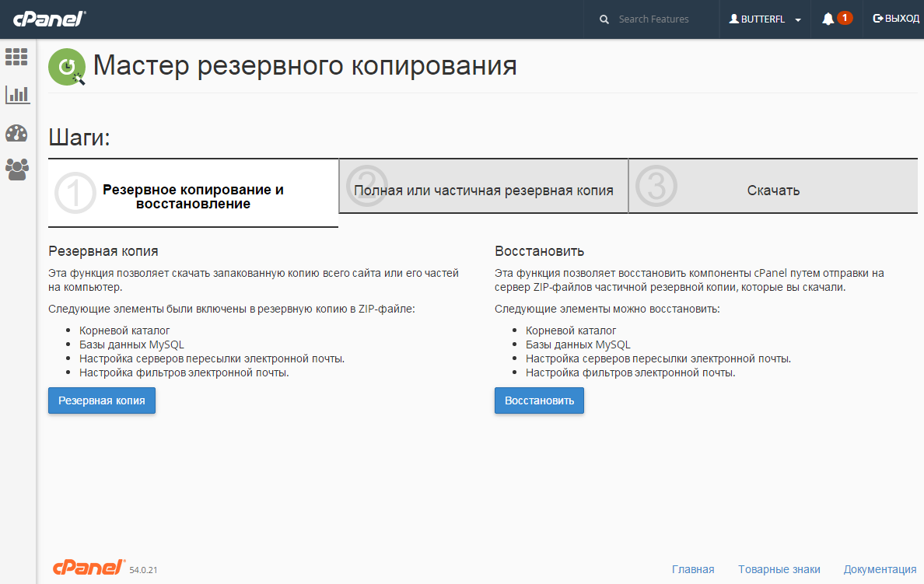Open the Главная footer link
The image size is (924, 584).
coord(693,569)
